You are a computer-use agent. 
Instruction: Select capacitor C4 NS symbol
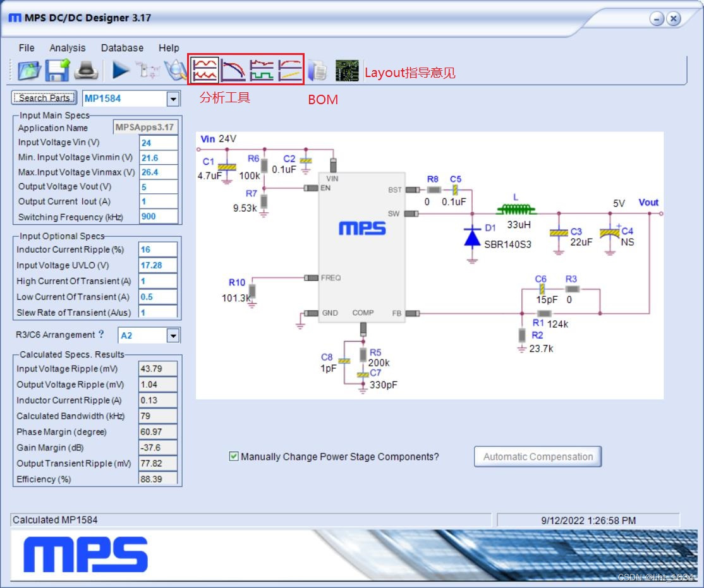point(609,232)
